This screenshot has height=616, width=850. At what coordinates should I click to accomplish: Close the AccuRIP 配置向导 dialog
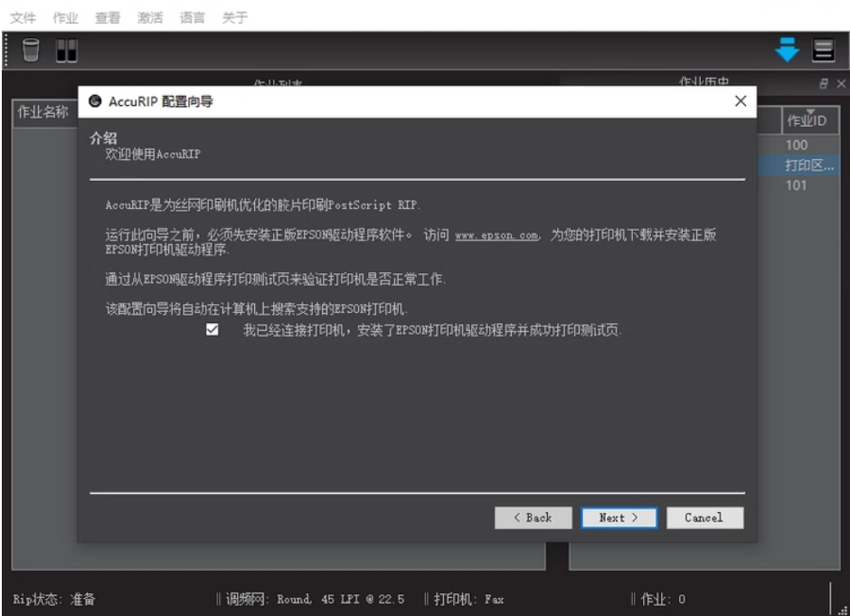click(741, 101)
